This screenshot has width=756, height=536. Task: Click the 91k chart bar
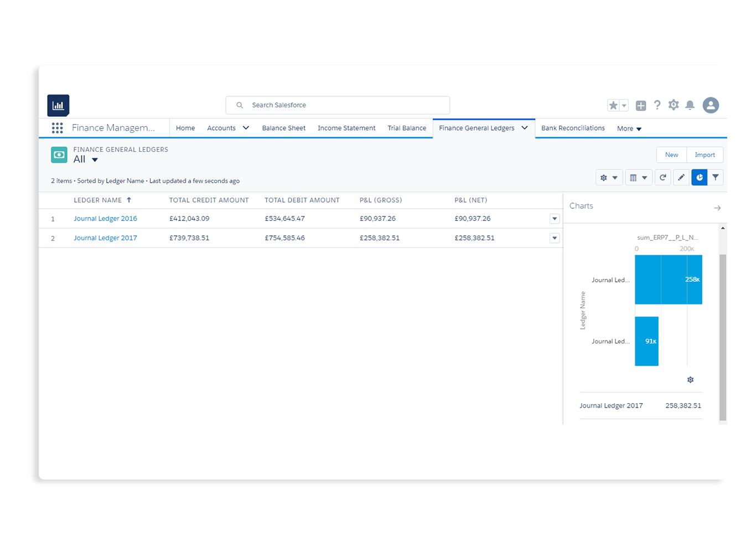coord(646,341)
